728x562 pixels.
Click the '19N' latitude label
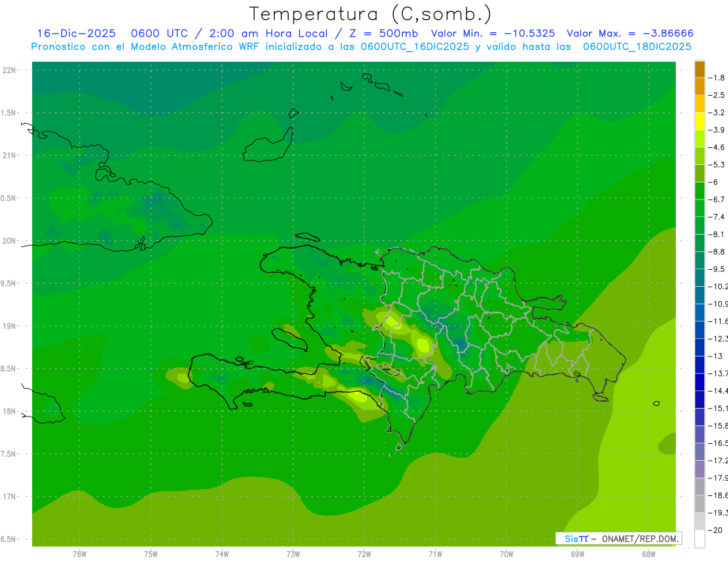10,326
